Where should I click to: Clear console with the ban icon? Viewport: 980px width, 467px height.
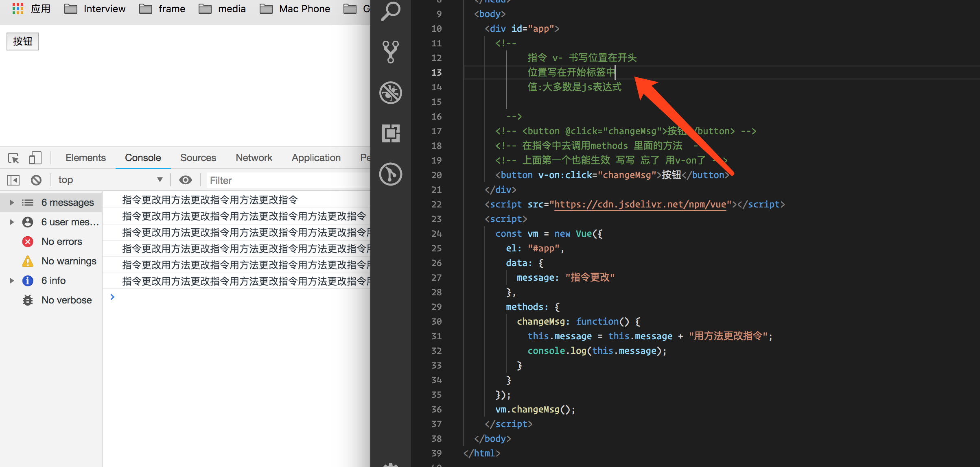tap(36, 180)
